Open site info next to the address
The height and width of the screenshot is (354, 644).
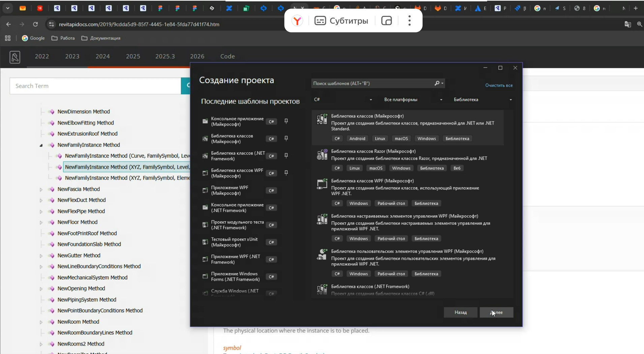(x=51, y=24)
